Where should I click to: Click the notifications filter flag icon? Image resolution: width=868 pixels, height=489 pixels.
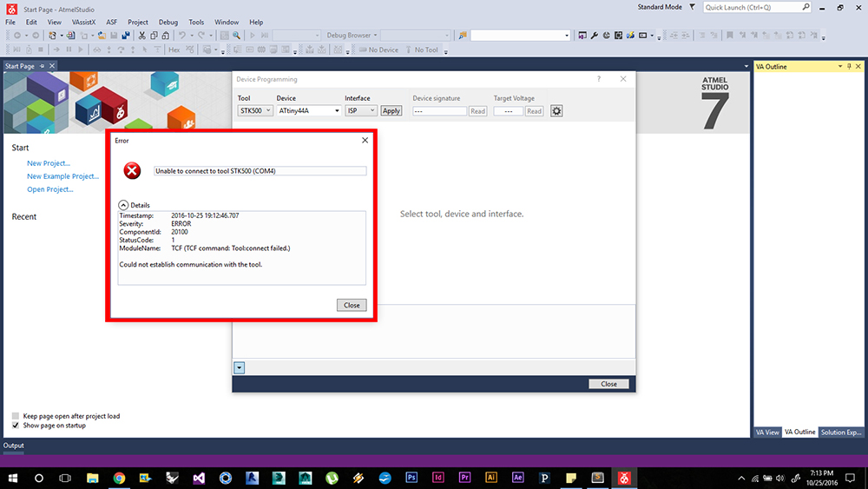coord(692,7)
